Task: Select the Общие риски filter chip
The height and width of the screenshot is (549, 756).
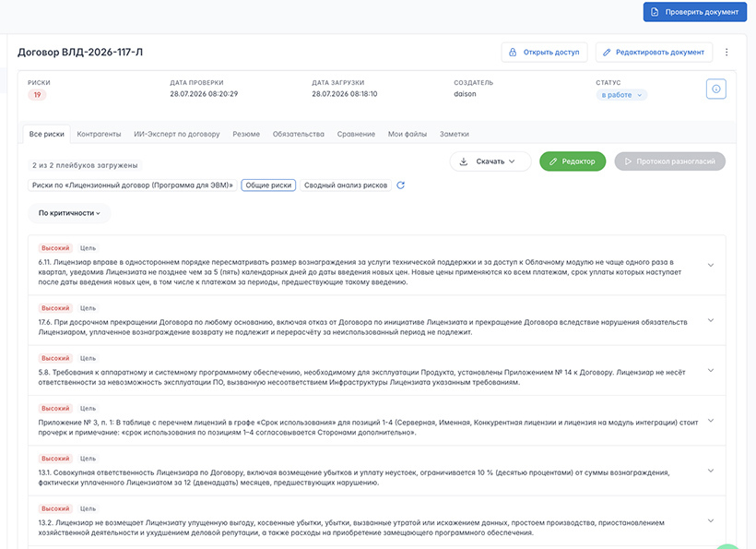Action: [x=268, y=185]
